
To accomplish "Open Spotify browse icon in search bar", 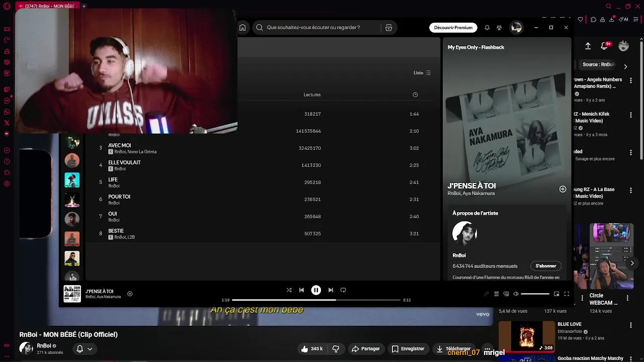I will pyautogui.click(x=388, y=28).
